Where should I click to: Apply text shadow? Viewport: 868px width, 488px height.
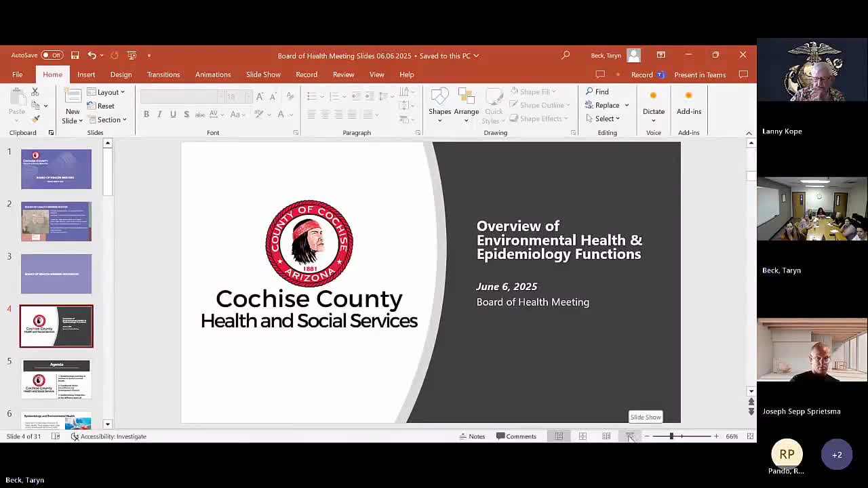pyautogui.click(x=186, y=114)
